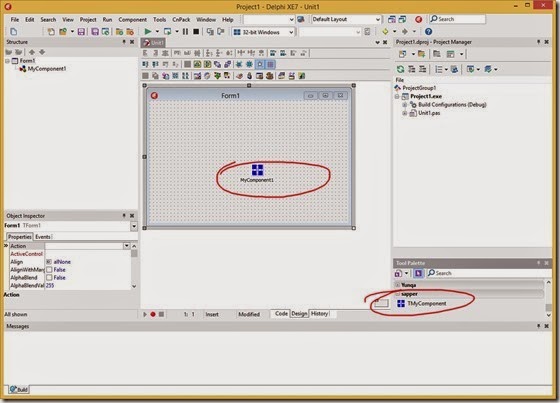Open the Object Inspector Form1 instance dropdown
The image size is (560, 403).
pos(134,226)
